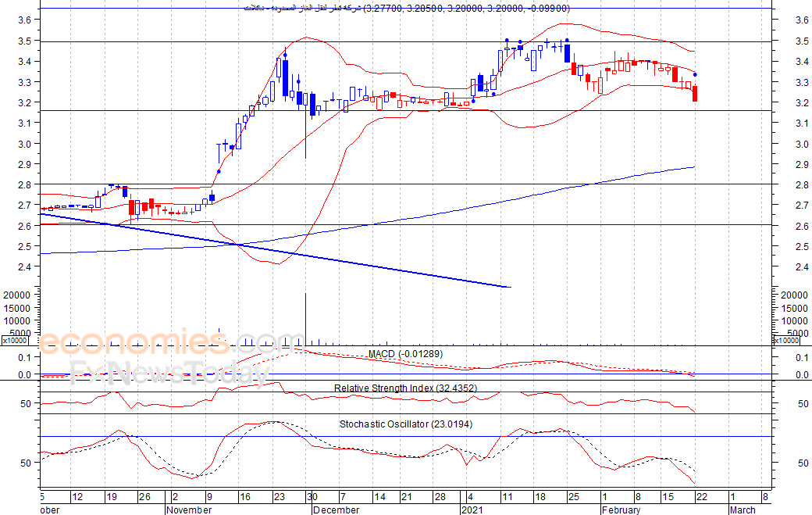Click the date label 19 in October

[112, 497]
